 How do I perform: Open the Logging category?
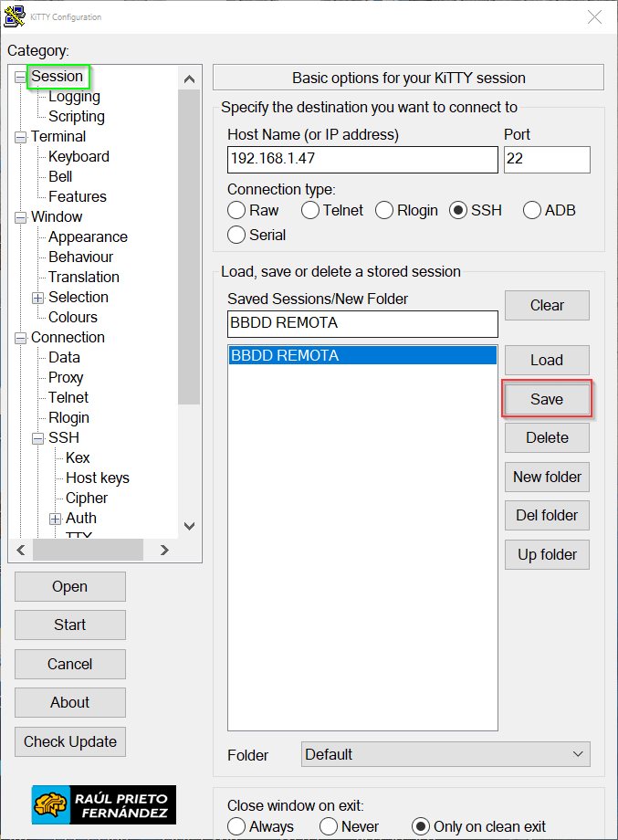(x=74, y=97)
